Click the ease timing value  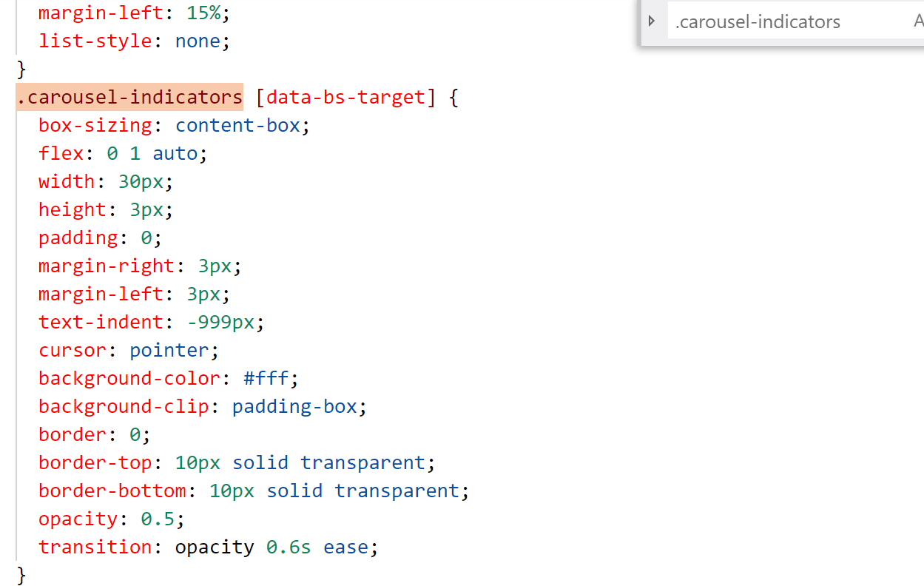point(345,547)
